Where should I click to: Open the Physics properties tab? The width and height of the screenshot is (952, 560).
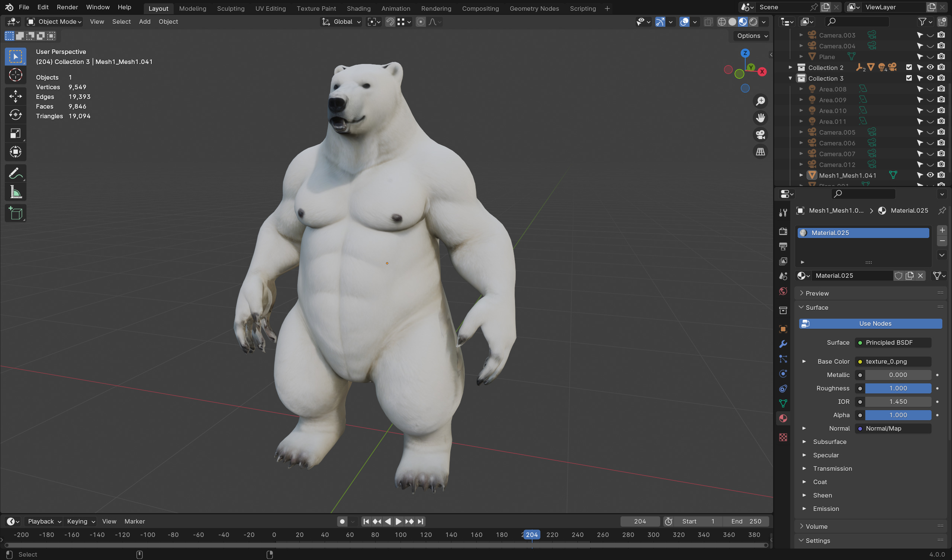click(x=783, y=374)
